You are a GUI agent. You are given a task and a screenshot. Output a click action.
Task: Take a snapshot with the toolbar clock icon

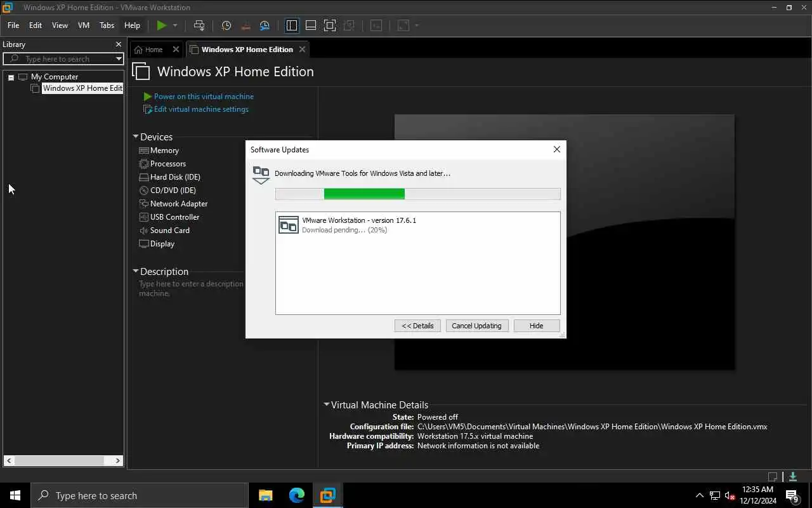[226, 25]
